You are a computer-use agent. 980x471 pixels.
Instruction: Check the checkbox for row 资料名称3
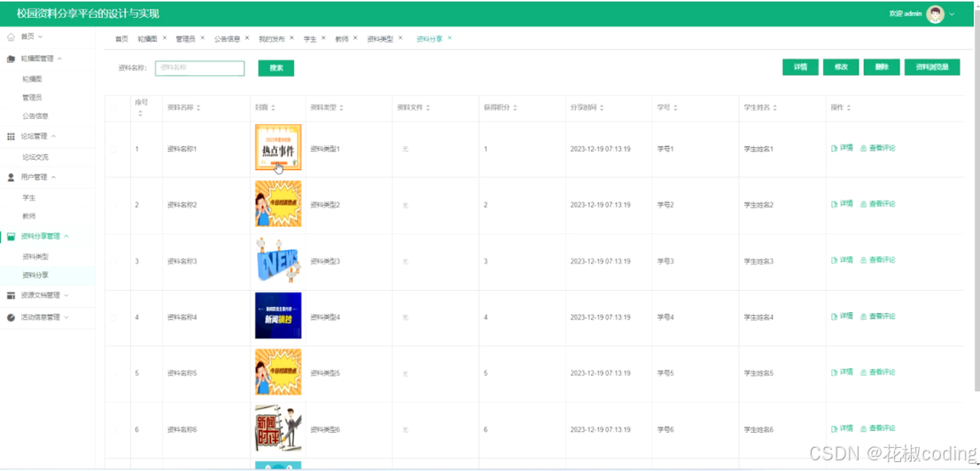tap(113, 261)
